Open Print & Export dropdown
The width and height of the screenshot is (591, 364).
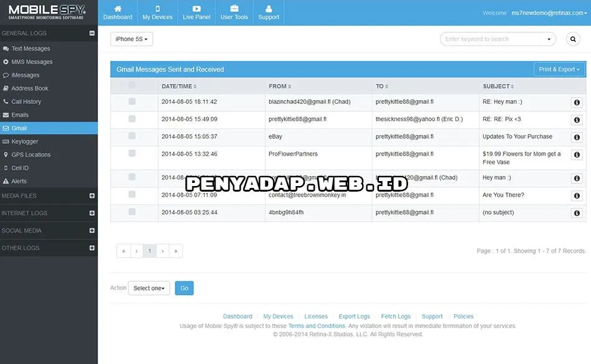[559, 69]
